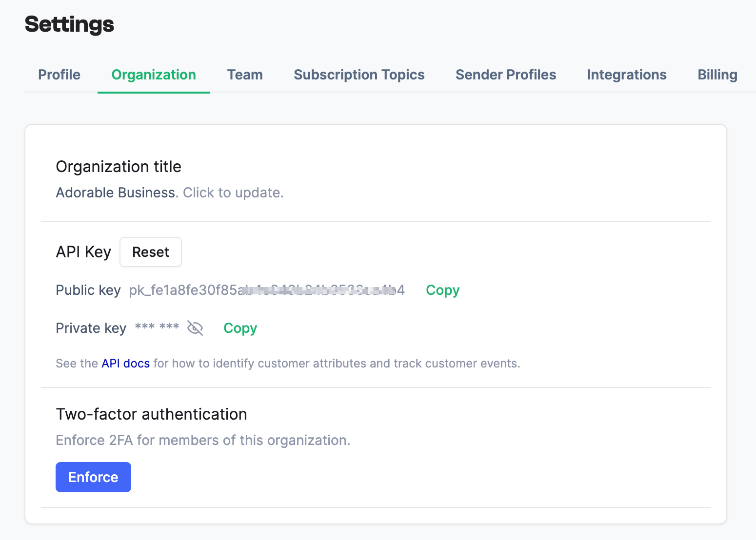Image resolution: width=756 pixels, height=540 pixels.
Task: Click the public key value text
Action: coord(266,290)
